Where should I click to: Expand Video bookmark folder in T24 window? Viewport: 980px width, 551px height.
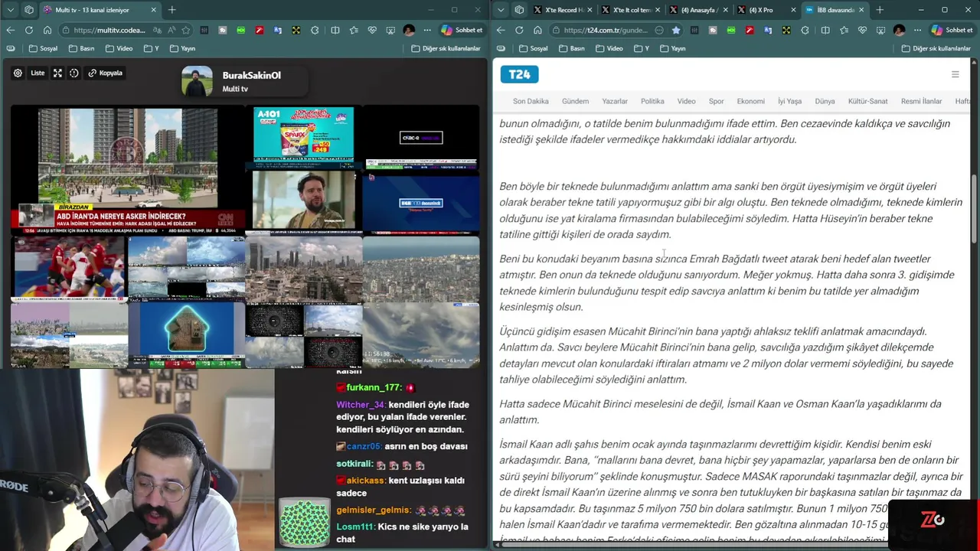pos(609,48)
